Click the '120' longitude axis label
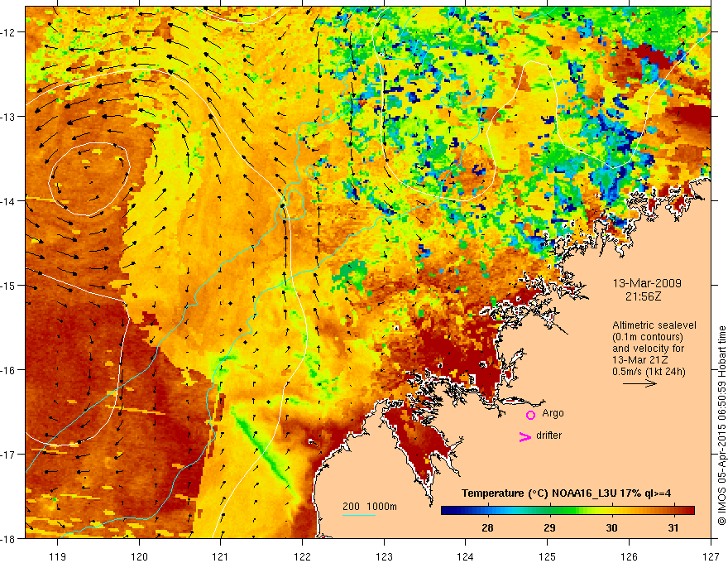This screenshot has width=728, height=563. coord(139,557)
